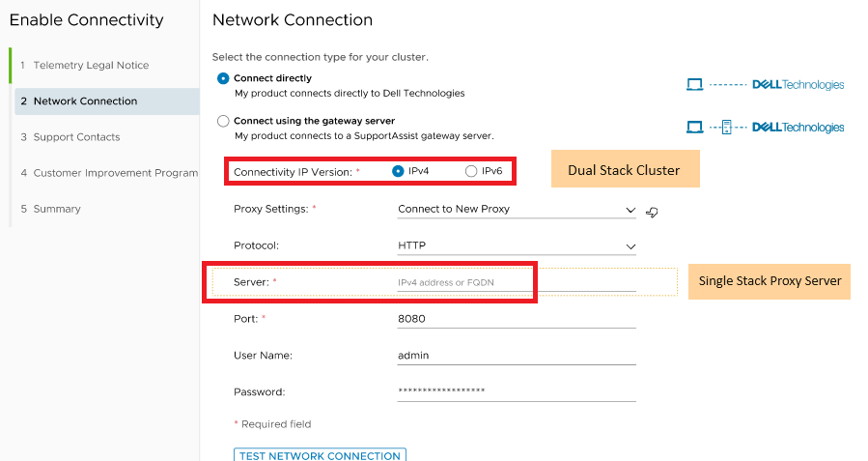Image resolution: width=868 pixels, height=461 pixels.
Task: Jump to Customer Improvement Program step
Action: pyautogui.click(x=115, y=173)
